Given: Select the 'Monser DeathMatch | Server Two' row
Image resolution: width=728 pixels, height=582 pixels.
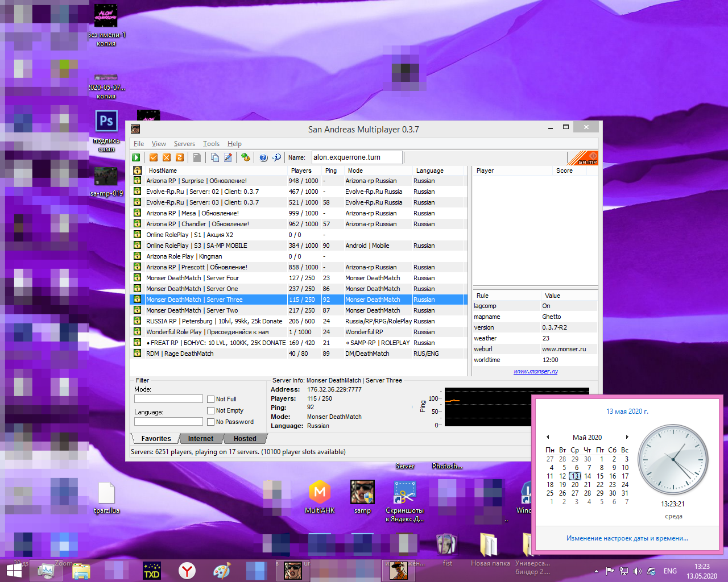Looking at the screenshot, I should (x=299, y=310).
